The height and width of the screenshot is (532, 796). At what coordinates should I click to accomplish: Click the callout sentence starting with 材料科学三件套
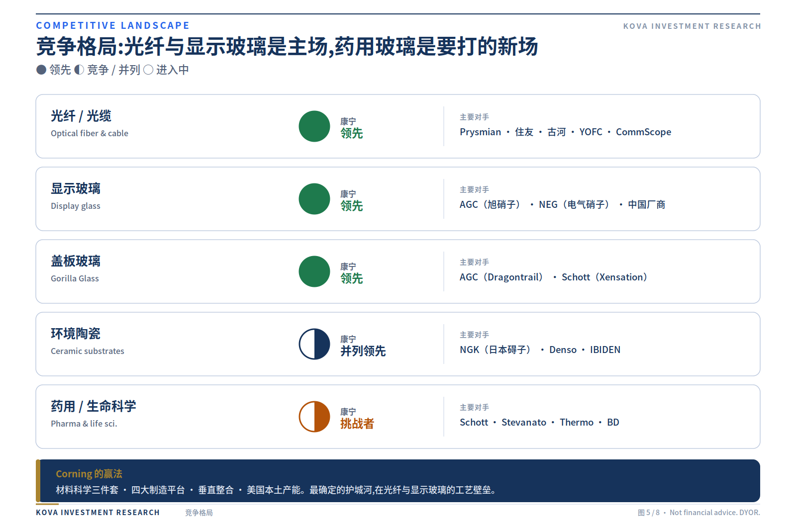276,490
